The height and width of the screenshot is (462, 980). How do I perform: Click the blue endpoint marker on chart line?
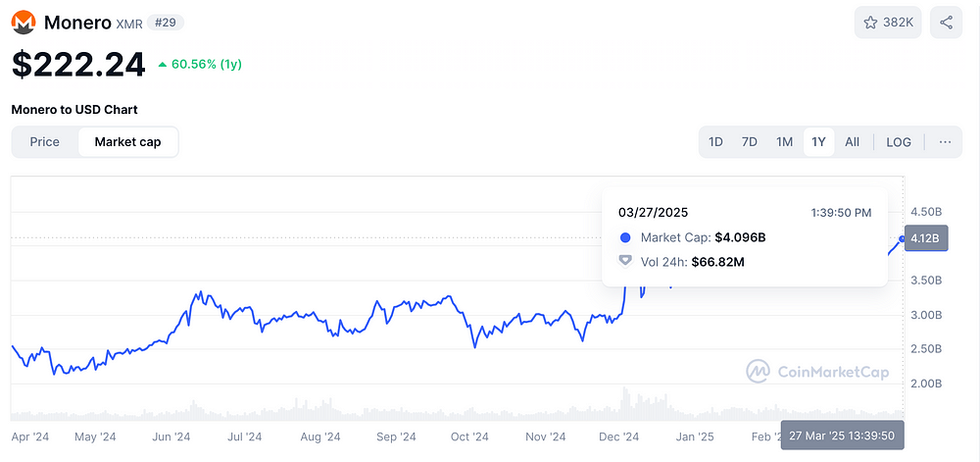click(902, 238)
